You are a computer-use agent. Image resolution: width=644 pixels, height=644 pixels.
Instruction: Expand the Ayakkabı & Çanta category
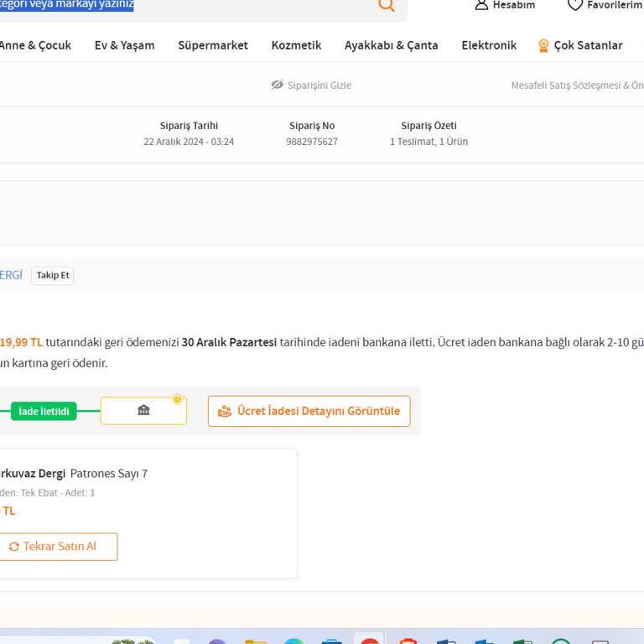point(391,45)
